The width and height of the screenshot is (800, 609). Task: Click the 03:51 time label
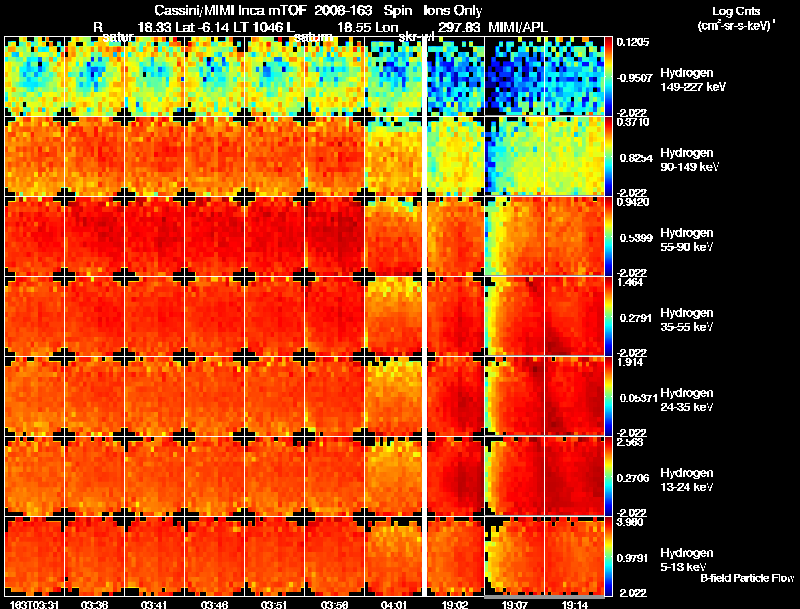click(274, 604)
